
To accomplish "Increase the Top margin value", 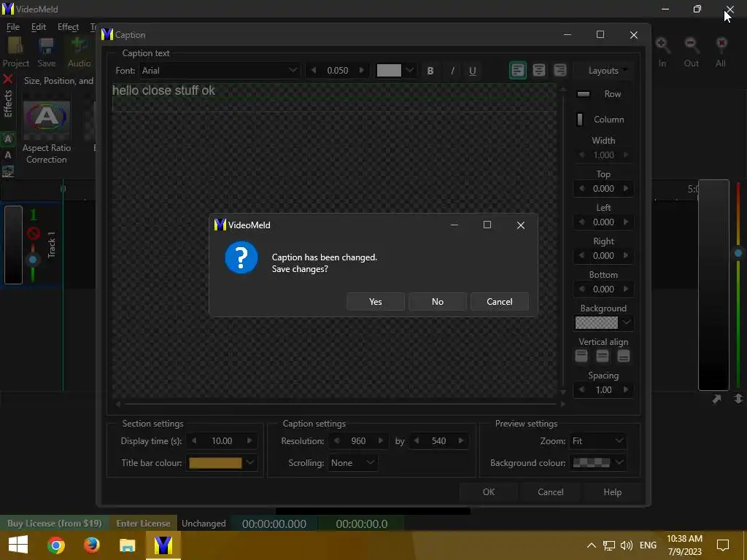I will [626, 189].
